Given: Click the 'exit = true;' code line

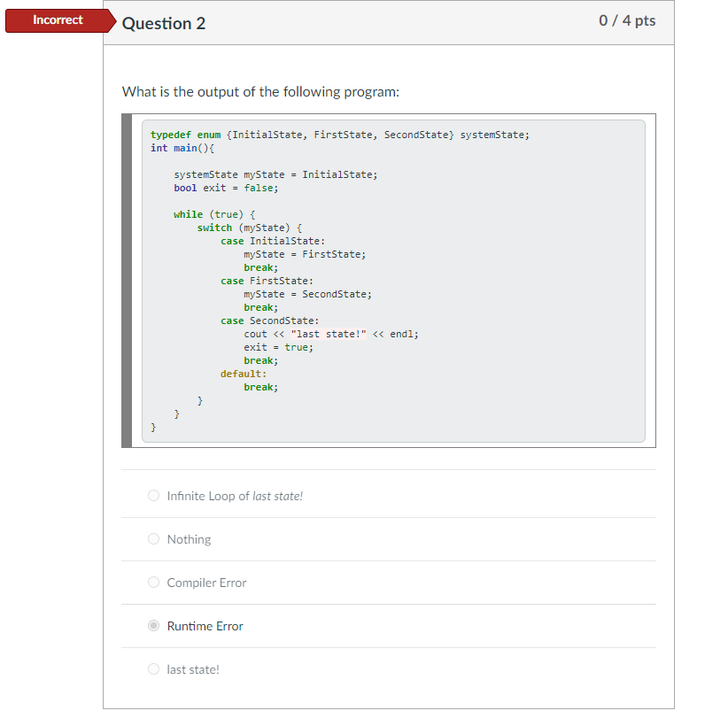Looking at the screenshot, I should [x=279, y=347].
